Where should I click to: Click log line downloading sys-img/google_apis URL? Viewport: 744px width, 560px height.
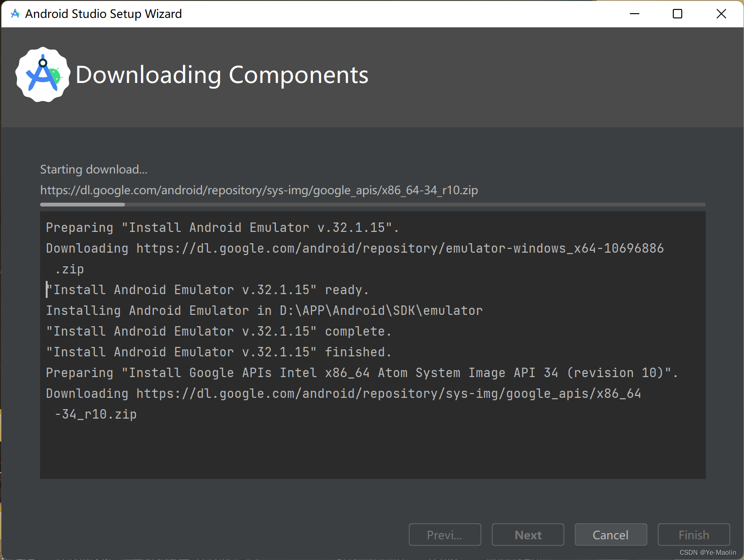(x=343, y=394)
